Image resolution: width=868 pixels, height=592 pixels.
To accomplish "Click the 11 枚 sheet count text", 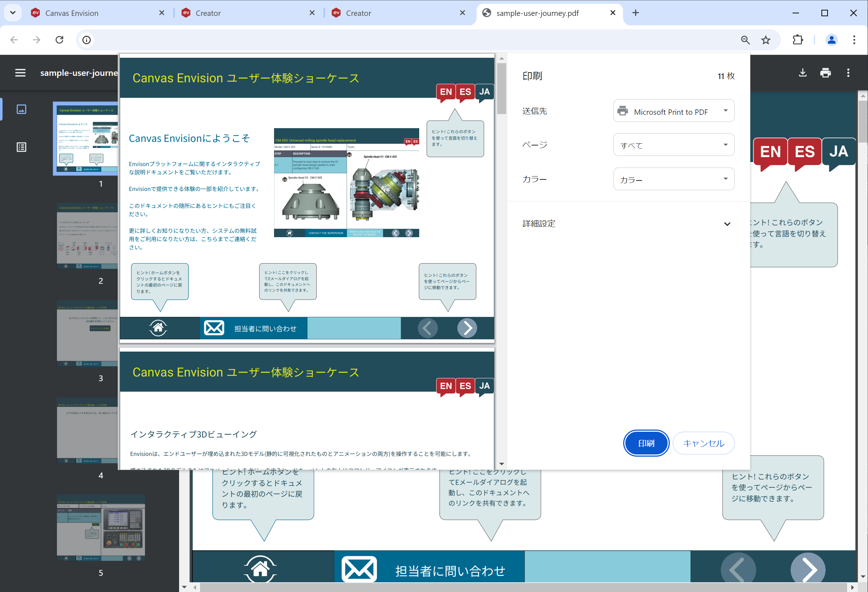I will click(726, 76).
